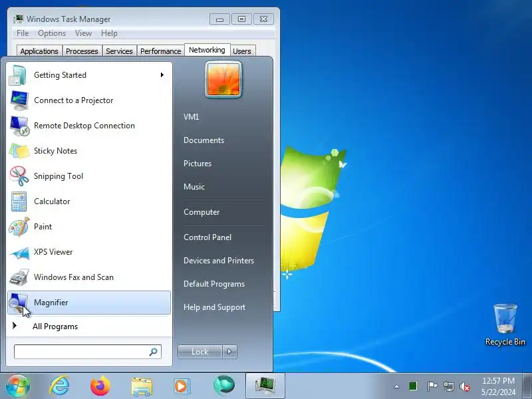Click the Lock button
This screenshot has width=532, height=399.
200,352
